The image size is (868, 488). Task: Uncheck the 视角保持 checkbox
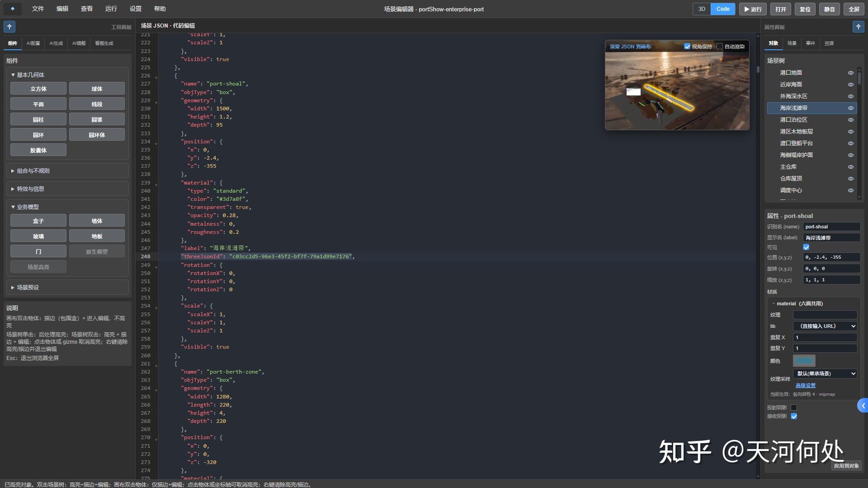point(687,47)
